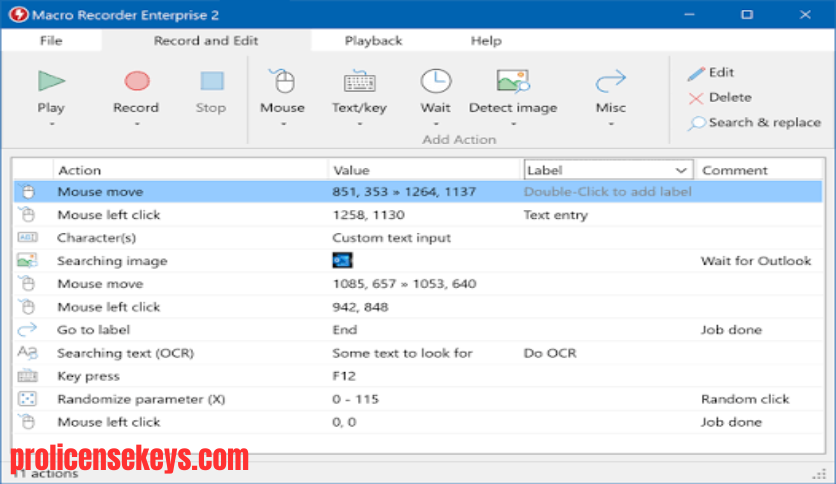Add a Wait action via clock icon

click(436, 81)
